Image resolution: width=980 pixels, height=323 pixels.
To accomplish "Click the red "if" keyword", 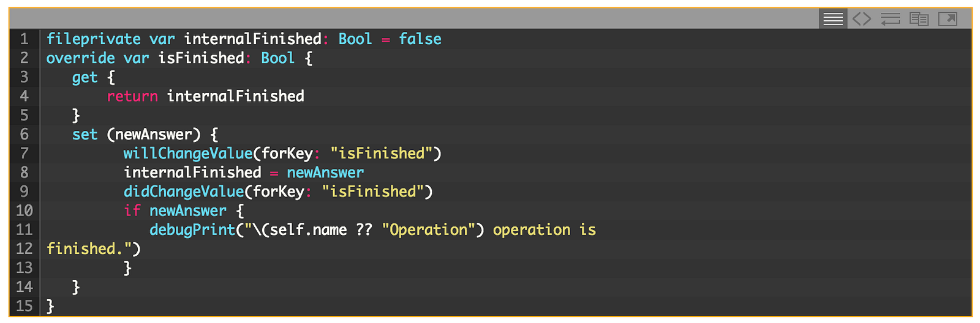I will tap(132, 211).
